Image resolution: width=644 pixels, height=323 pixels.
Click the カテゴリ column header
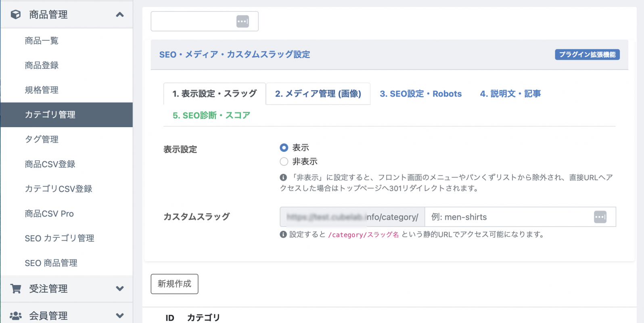point(203,318)
